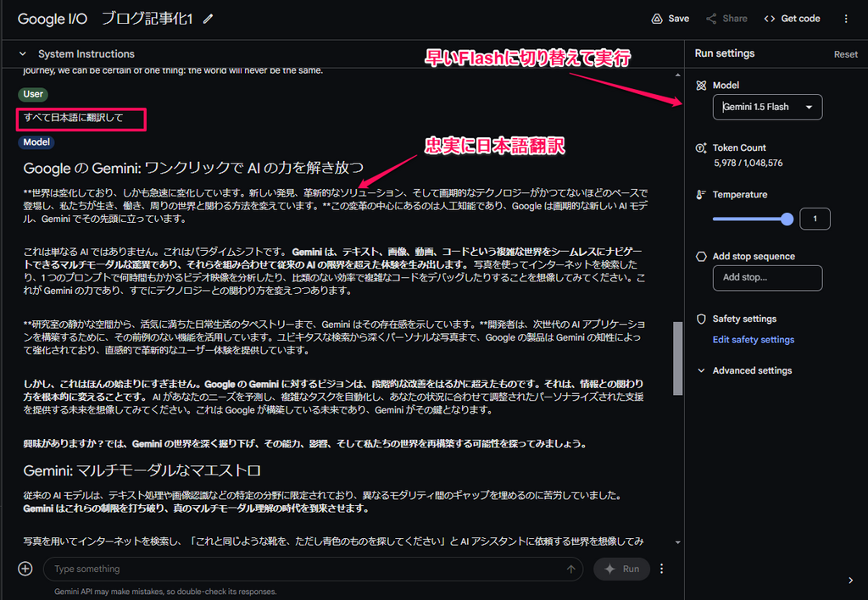This screenshot has height=600, width=868.
Task: Click the plus insert button
Action: [25, 569]
